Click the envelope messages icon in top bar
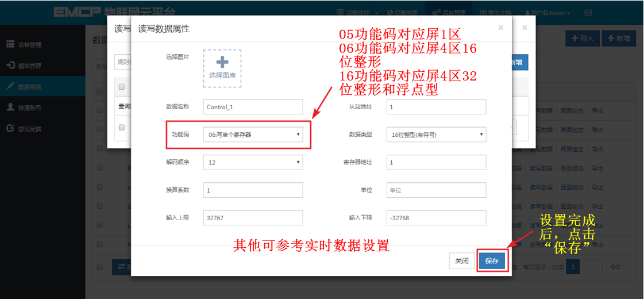 588,13
